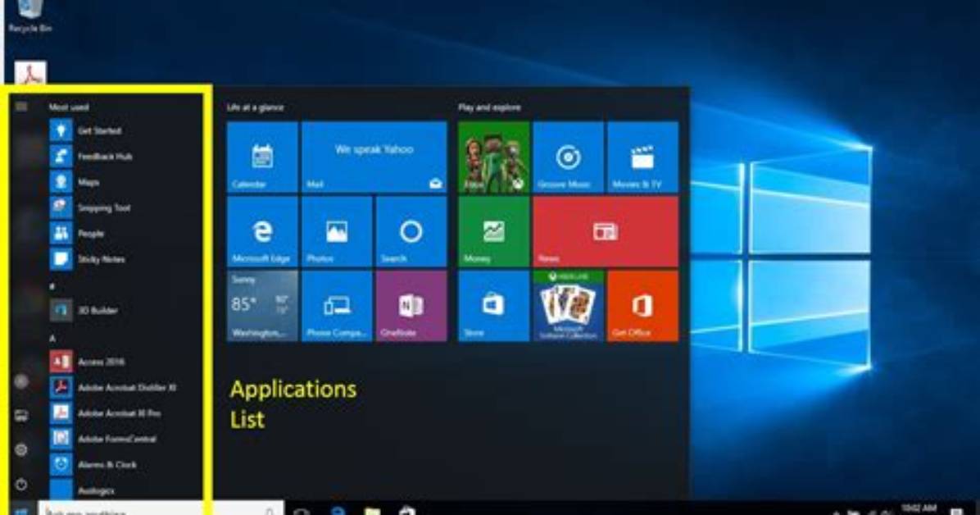Open the Get Started app icon
Screen dimensions: 980x515
click(x=61, y=130)
